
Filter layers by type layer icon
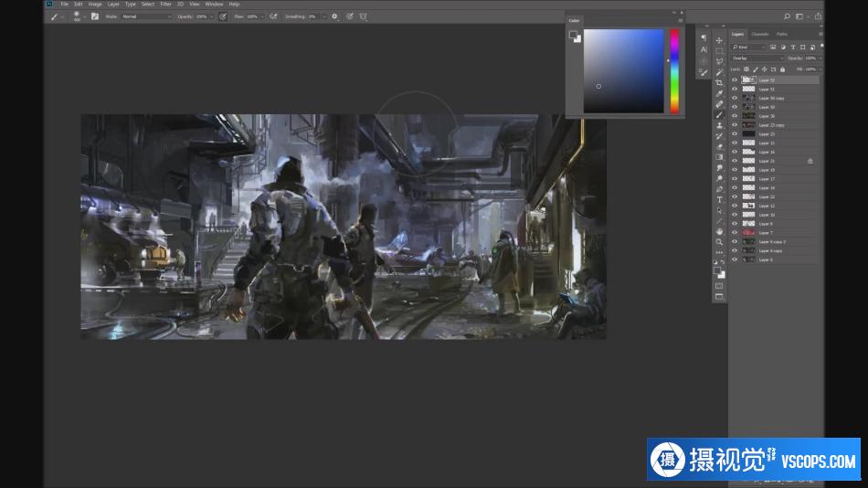[x=793, y=48]
